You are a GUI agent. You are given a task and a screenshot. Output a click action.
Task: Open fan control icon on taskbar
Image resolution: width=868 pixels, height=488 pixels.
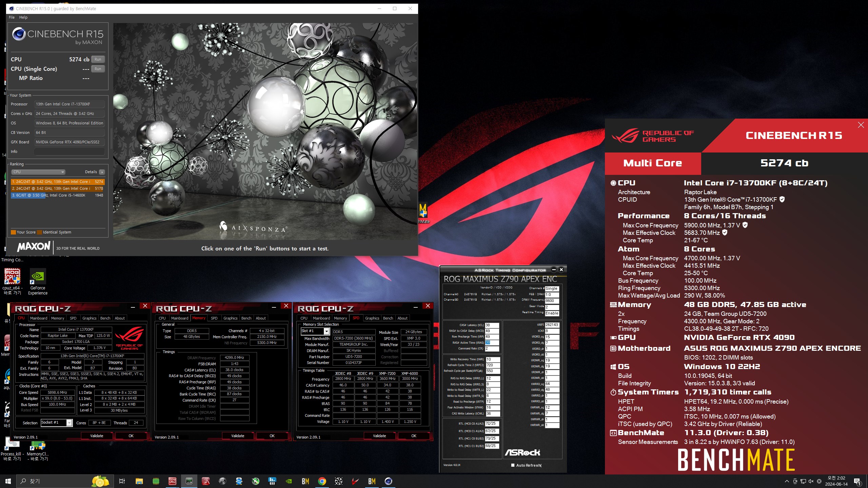coord(339,481)
